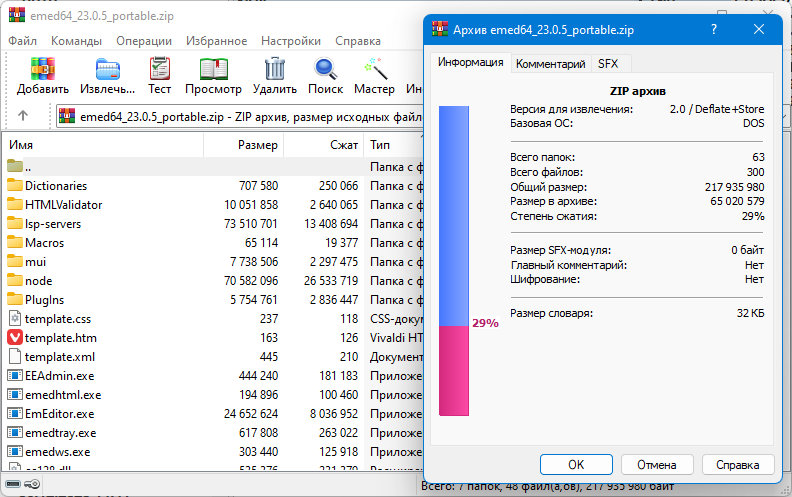Select the Dictionaries folder icon
The height and width of the screenshot is (497, 792).
[15, 185]
